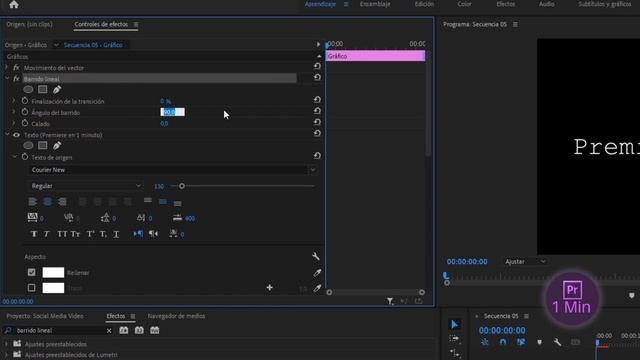Open Proyecto: Social Media Video tab
This screenshot has width=640, height=360.
click(x=45, y=316)
